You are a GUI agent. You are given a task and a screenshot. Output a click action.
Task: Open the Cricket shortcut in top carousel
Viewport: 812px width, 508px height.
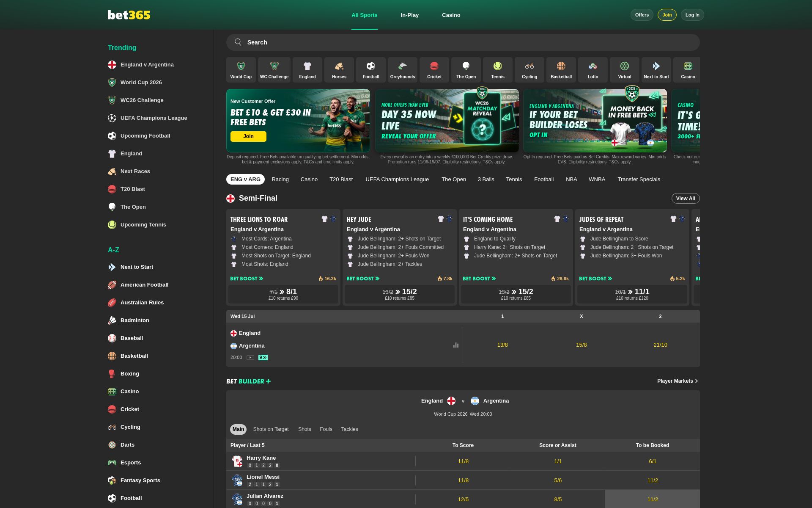(x=434, y=70)
